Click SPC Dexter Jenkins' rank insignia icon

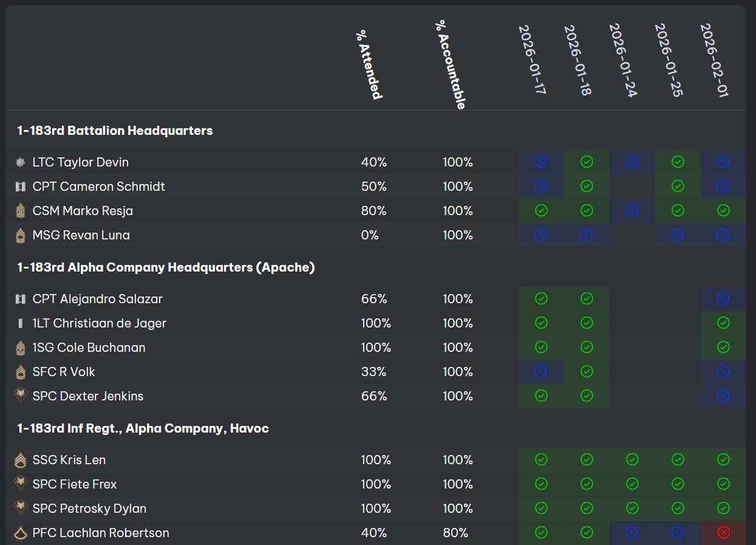coord(21,396)
